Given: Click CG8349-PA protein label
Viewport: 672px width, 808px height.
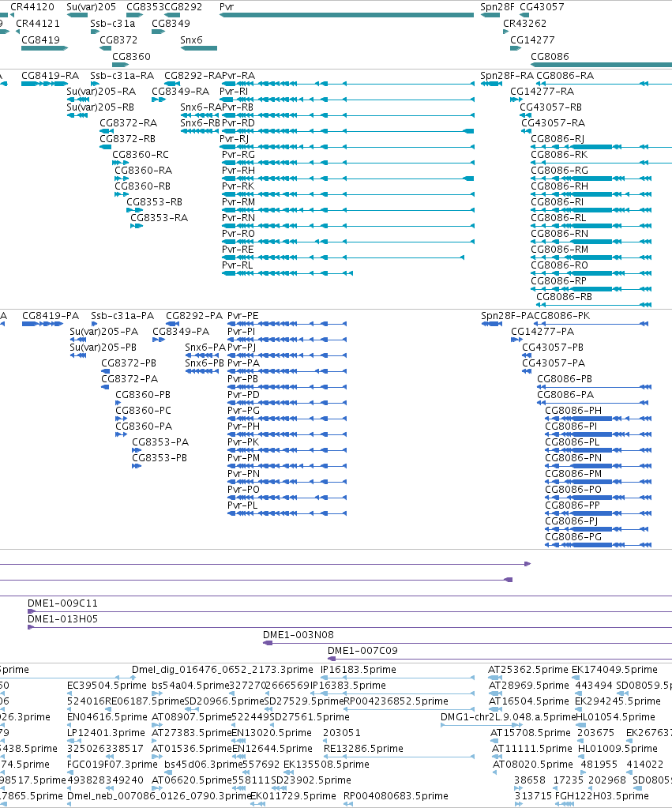Looking at the screenshot, I should click(181, 332).
